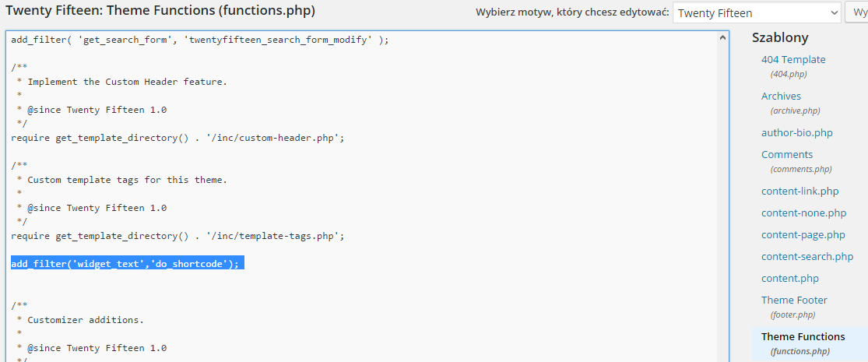Open the Comments template link

click(786, 154)
